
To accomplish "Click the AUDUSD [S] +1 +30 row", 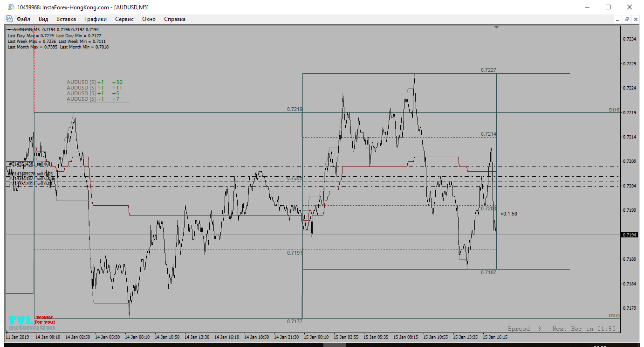I will [95, 82].
